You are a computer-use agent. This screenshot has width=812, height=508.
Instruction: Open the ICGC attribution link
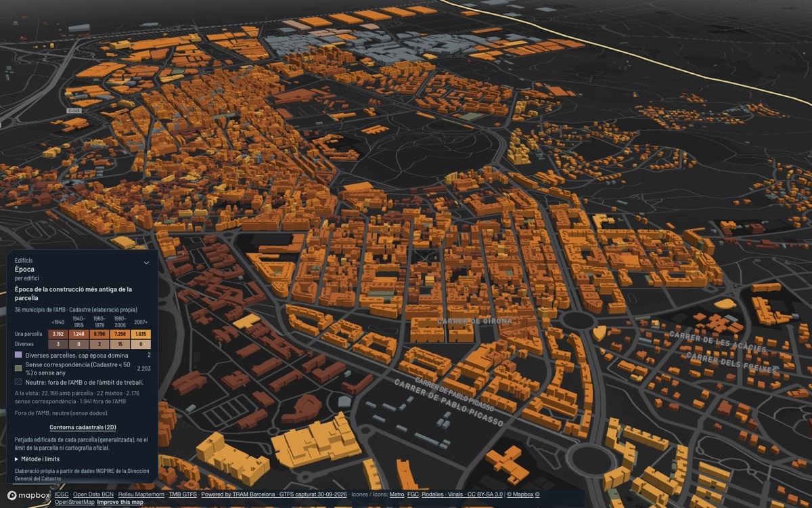[x=62, y=494]
